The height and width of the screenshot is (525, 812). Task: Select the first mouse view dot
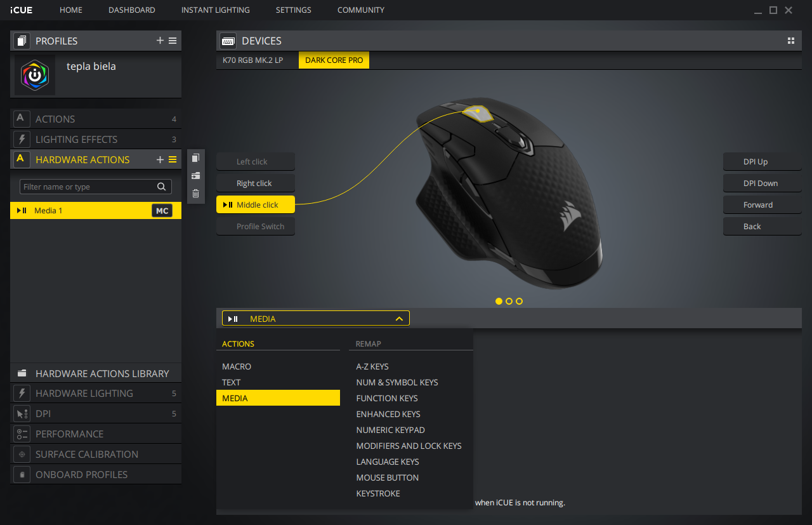(x=499, y=301)
